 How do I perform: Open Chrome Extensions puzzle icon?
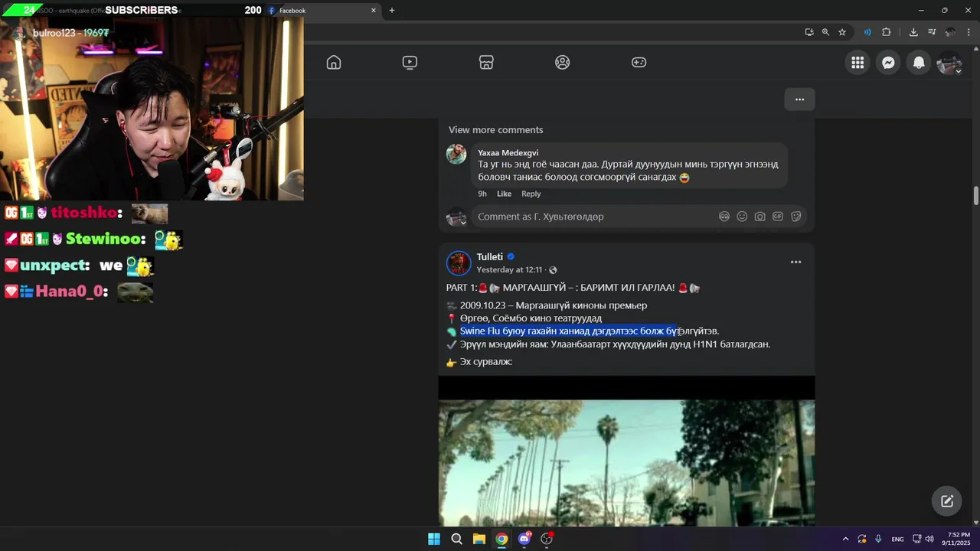point(887,32)
